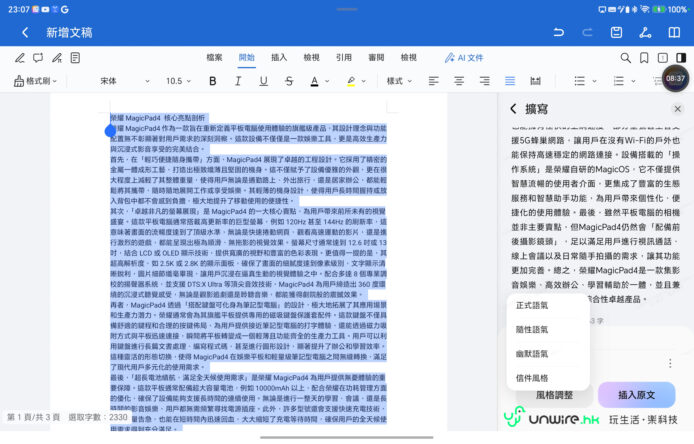Screen dimensions: 694x444
Task: Click the 第1頁/共3頁 page indicator
Action: [33, 417]
